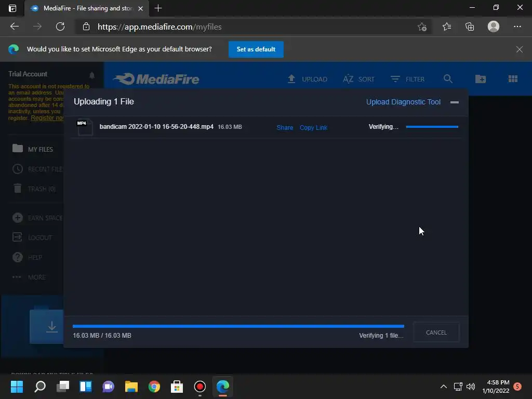Click the address bar URL

pos(159,27)
